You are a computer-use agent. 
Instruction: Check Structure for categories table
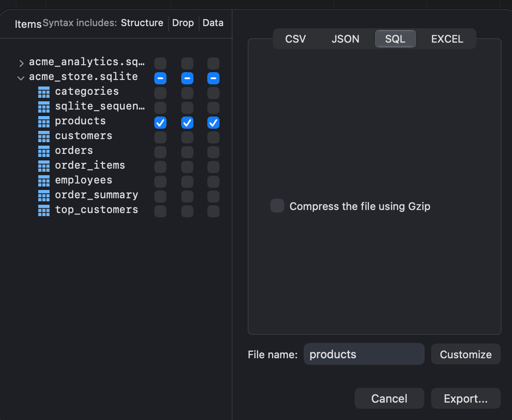pyautogui.click(x=160, y=93)
